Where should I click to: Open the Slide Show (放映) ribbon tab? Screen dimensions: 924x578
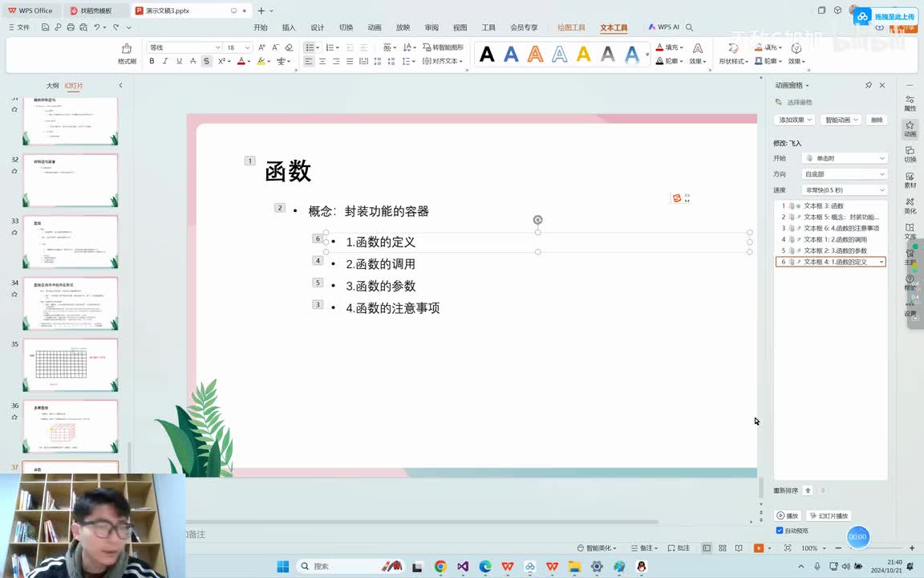coord(403,28)
